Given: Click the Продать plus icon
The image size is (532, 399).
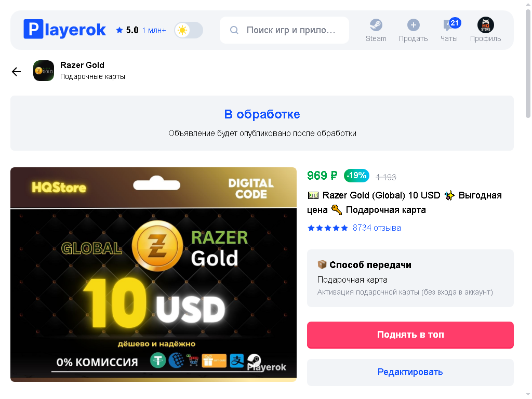Looking at the screenshot, I should pos(413,25).
